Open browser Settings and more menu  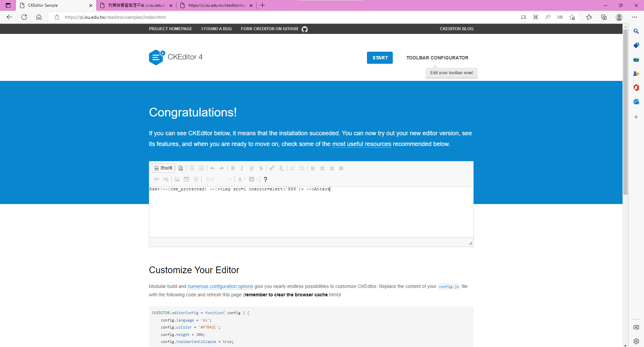pyautogui.click(x=635, y=17)
